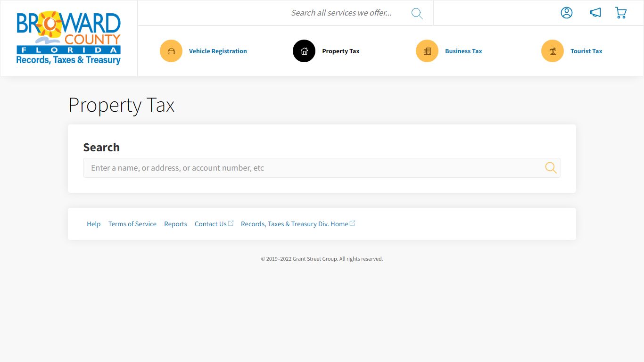This screenshot has width=644, height=362.
Task: Open Terms of Service link
Action: [x=132, y=224]
